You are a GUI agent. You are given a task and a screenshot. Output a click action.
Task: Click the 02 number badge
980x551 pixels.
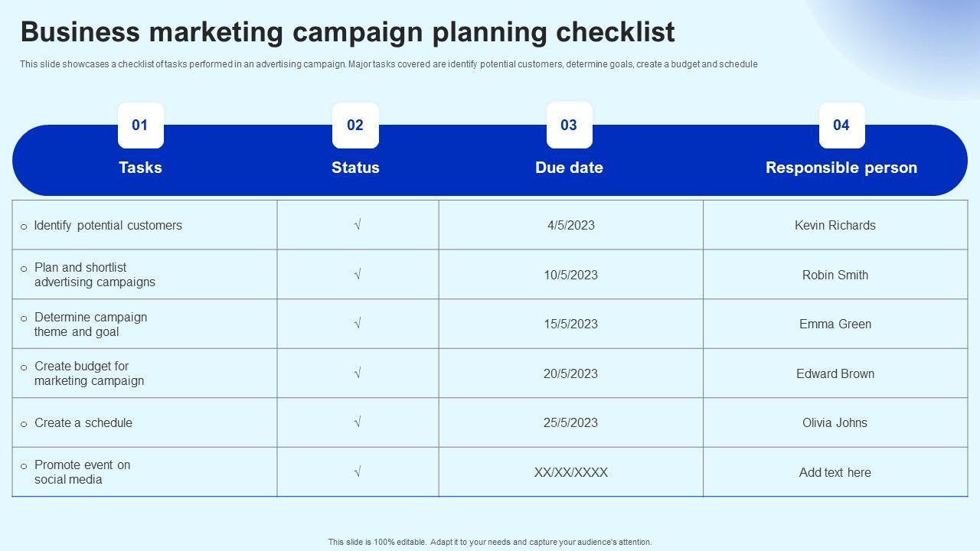355,125
